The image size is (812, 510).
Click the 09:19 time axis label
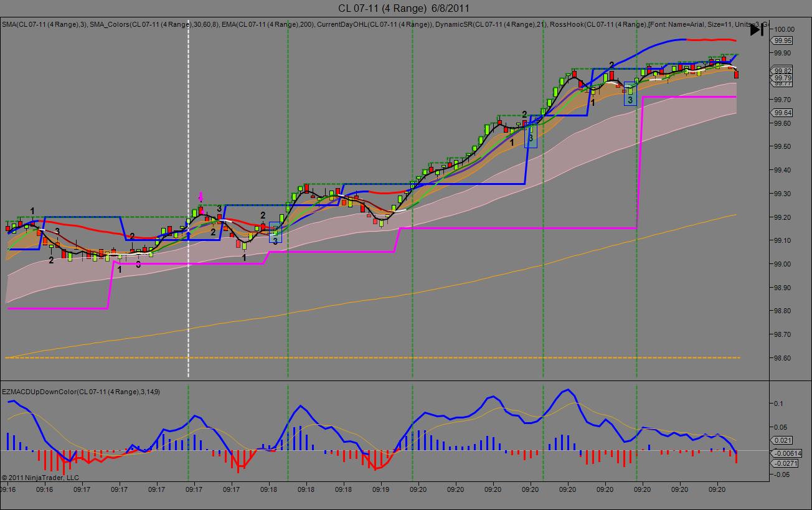[381, 490]
